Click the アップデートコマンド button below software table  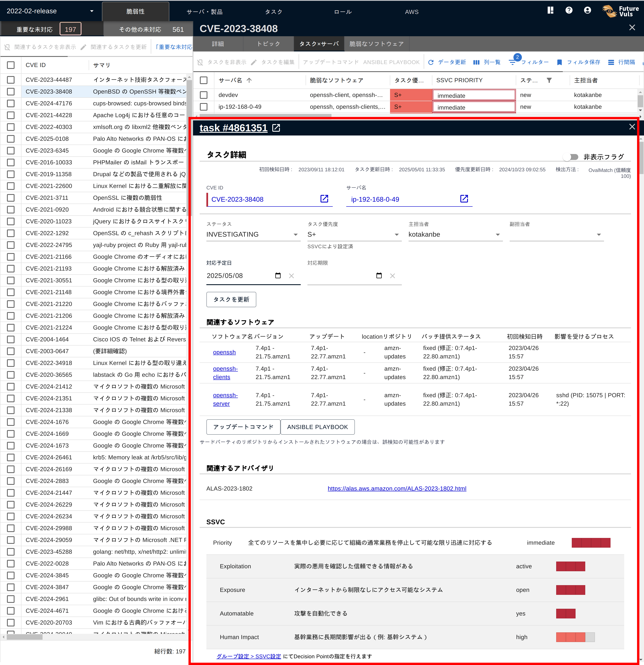coord(243,427)
